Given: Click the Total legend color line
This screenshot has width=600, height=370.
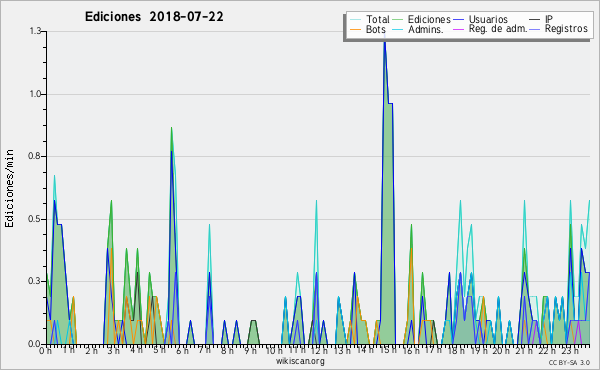Looking at the screenshot, I should pyautogui.click(x=355, y=20).
